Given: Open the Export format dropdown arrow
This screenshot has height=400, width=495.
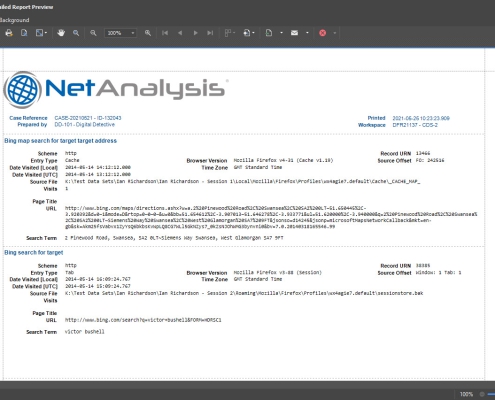Looking at the screenshot, I should click(x=281, y=33).
